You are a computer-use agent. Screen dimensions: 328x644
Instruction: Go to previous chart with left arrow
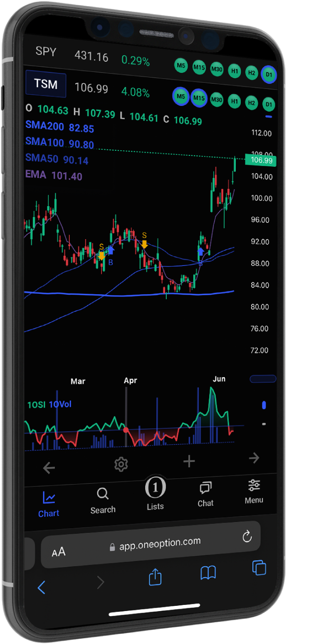click(x=49, y=468)
